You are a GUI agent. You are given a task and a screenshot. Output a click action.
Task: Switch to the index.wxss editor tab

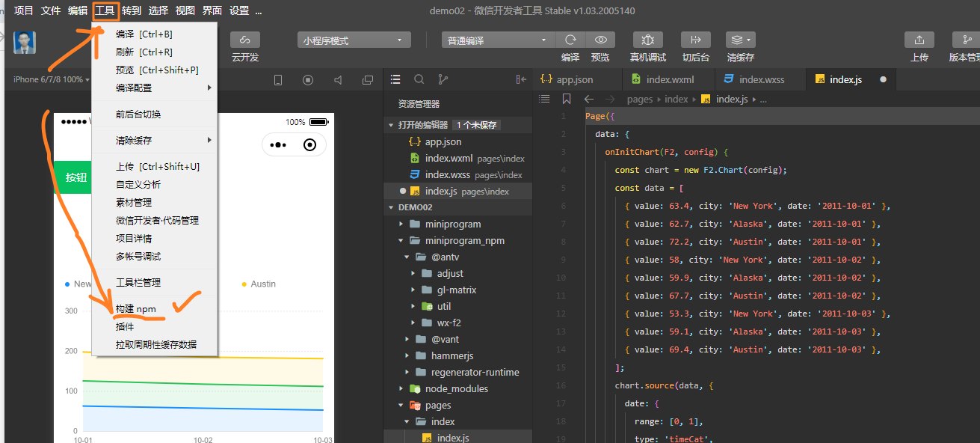(x=761, y=79)
